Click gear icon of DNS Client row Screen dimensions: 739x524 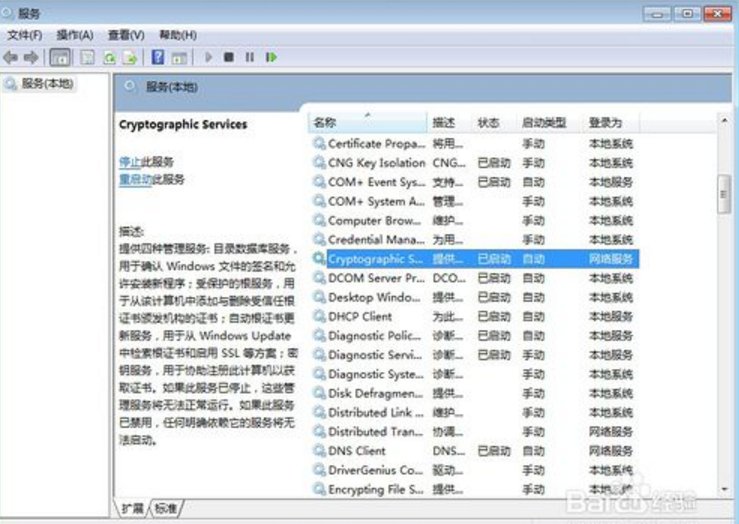click(320, 450)
